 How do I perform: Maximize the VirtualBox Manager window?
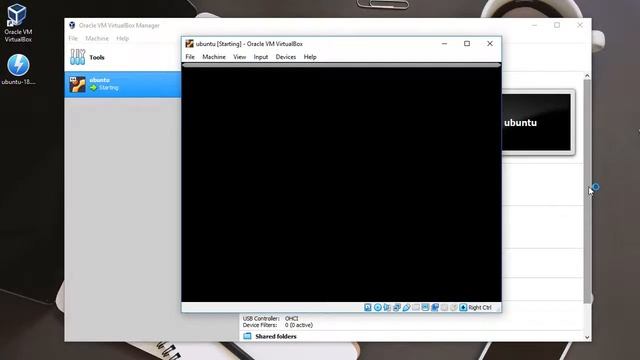[557, 25]
